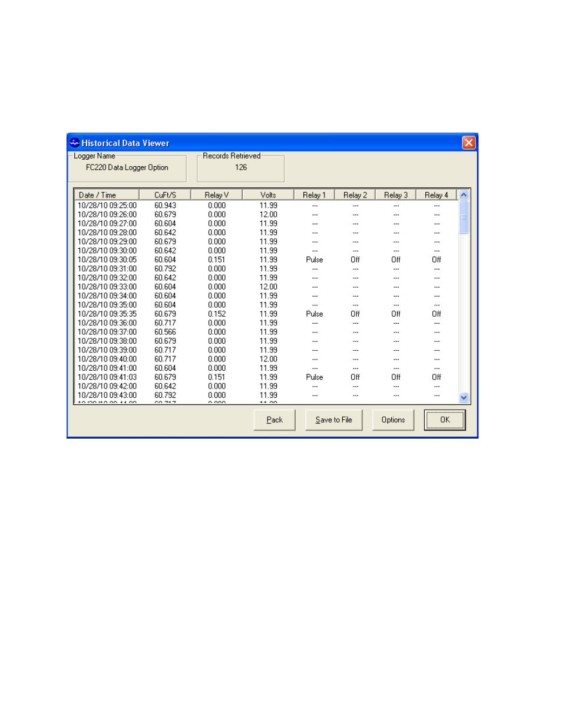Select the row 10/28/10 09:25:00
Image resolution: width=562 pixels, height=728 pixels.
pos(266,206)
